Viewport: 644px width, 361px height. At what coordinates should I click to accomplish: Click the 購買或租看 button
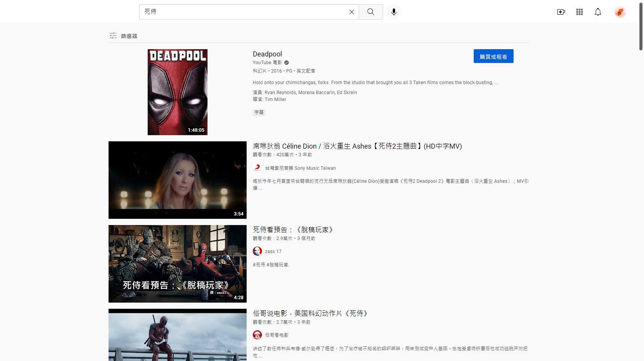tap(493, 56)
